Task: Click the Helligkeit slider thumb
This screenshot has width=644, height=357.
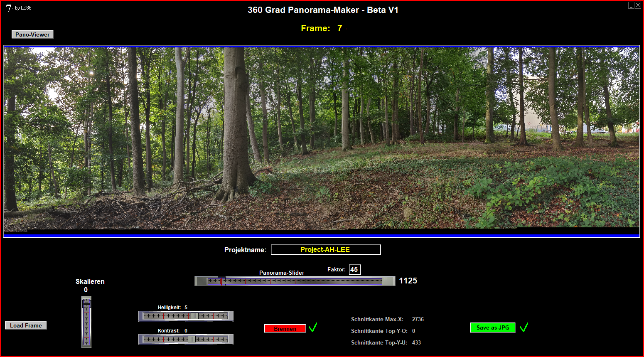Action: click(194, 316)
